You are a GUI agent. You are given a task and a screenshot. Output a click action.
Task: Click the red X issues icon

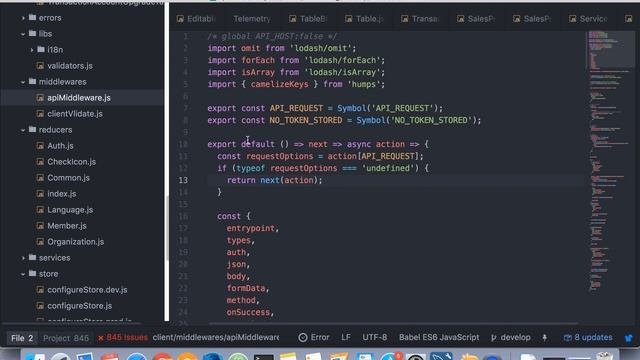[x=101, y=338]
